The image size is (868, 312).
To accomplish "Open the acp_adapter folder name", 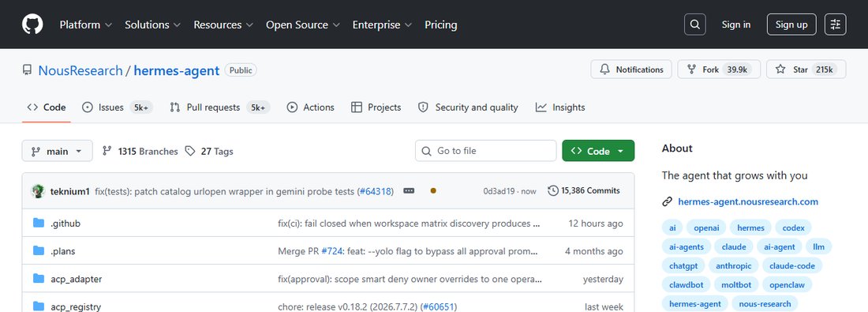I will click(77, 279).
